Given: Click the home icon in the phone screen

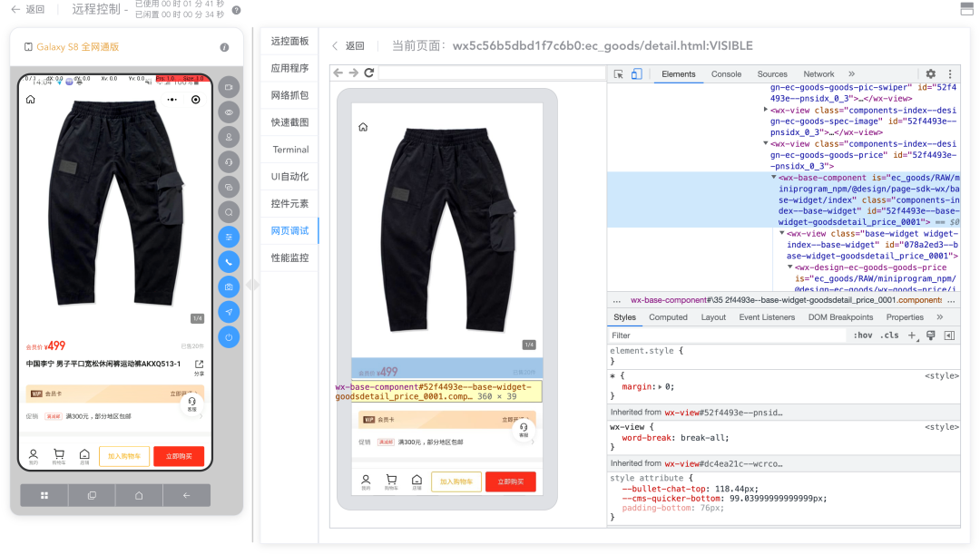Looking at the screenshot, I should 31,100.
